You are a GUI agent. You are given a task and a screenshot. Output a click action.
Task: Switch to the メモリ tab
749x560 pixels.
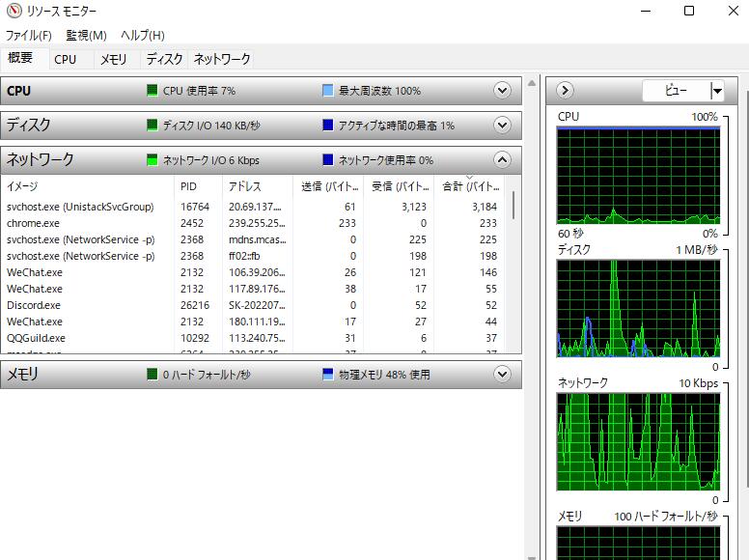pyautogui.click(x=114, y=59)
